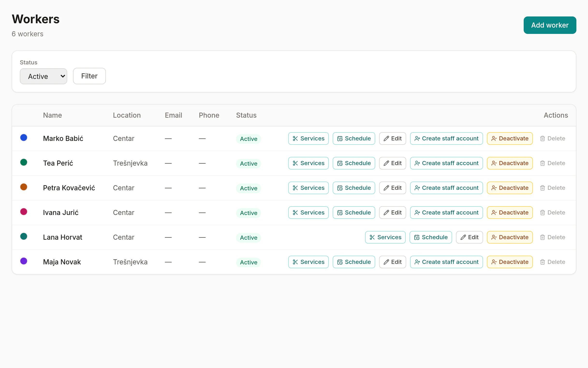Image resolution: width=588 pixels, height=368 pixels.
Task: Open Schedule for Lana Horvat
Action: (x=431, y=237)
